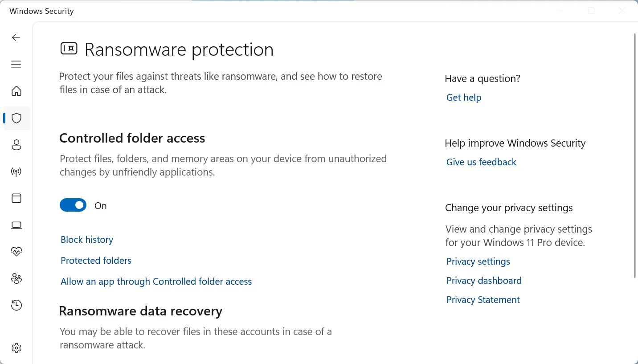The height and width of the screenshot is (364, 638).
Task: Open Block history
Action: [x=87, y=239]
